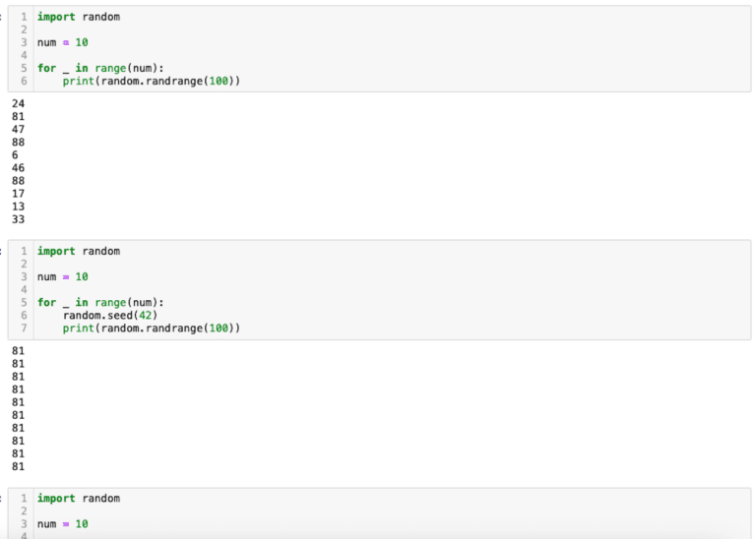Click the single-digit output 6
Image resolution: width=756 pixels, height=539 pixels.
pyautogui.click(x=15, y=155)
